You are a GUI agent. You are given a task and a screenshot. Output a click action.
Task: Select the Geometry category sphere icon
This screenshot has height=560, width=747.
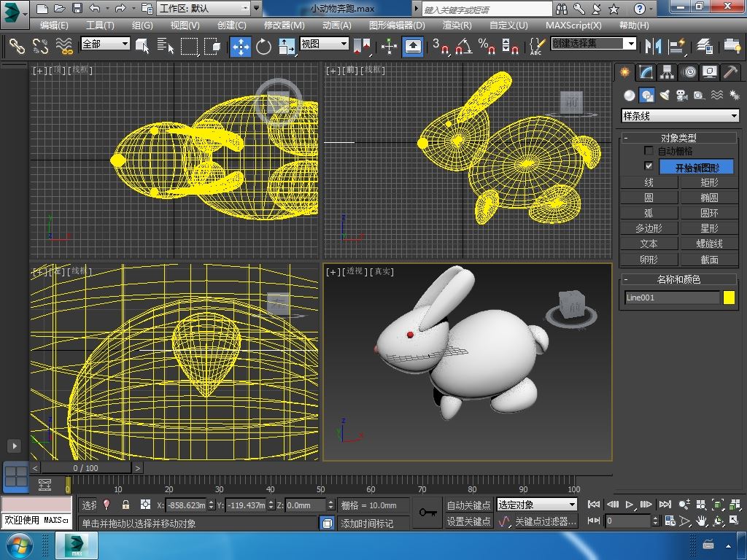[x=630, y=96]
